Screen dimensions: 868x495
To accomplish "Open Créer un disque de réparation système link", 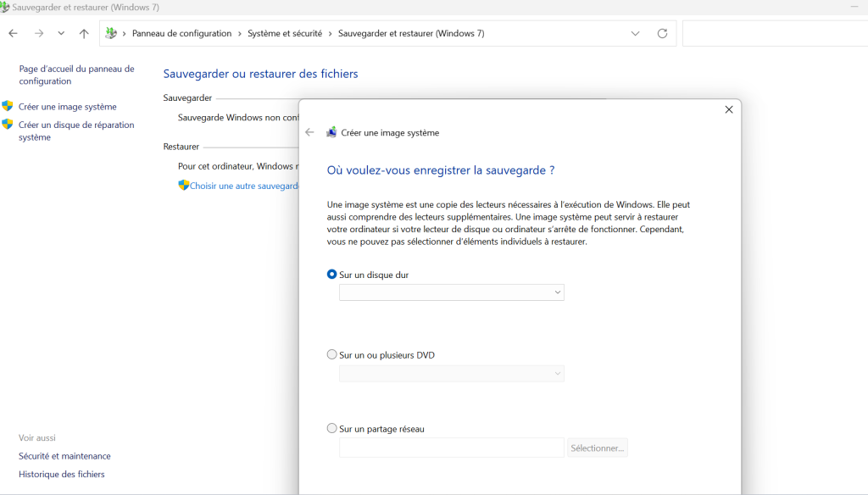I will point(76,131).
